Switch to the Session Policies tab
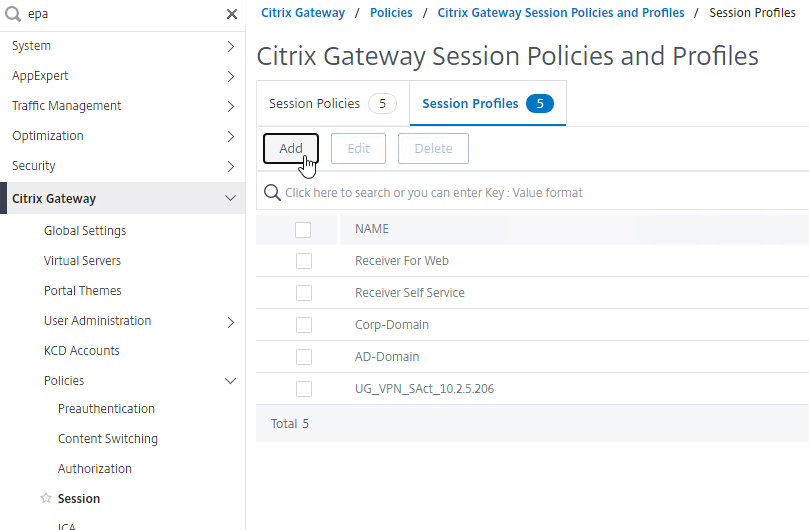The height and width of the screenshot is (530, 809). tap(333, 103)
